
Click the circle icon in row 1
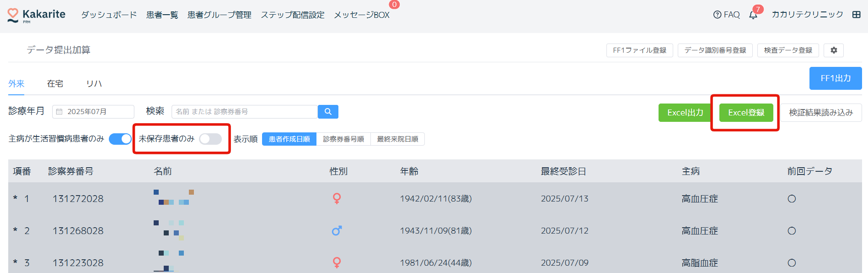(x=792, y=199)
